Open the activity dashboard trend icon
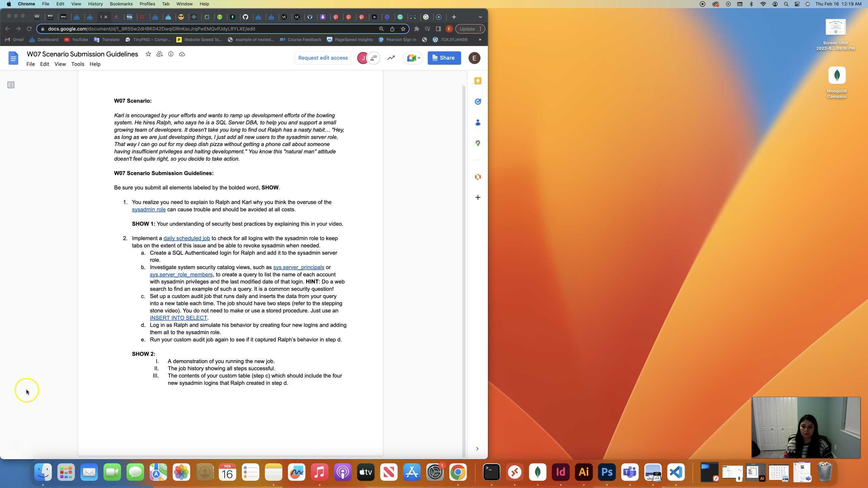868x488 pixels. (x=391, y=58)
